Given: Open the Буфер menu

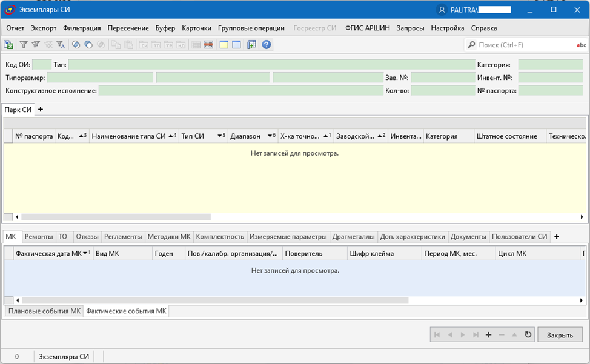Looking at the screenshot, I should click(165, 28).
